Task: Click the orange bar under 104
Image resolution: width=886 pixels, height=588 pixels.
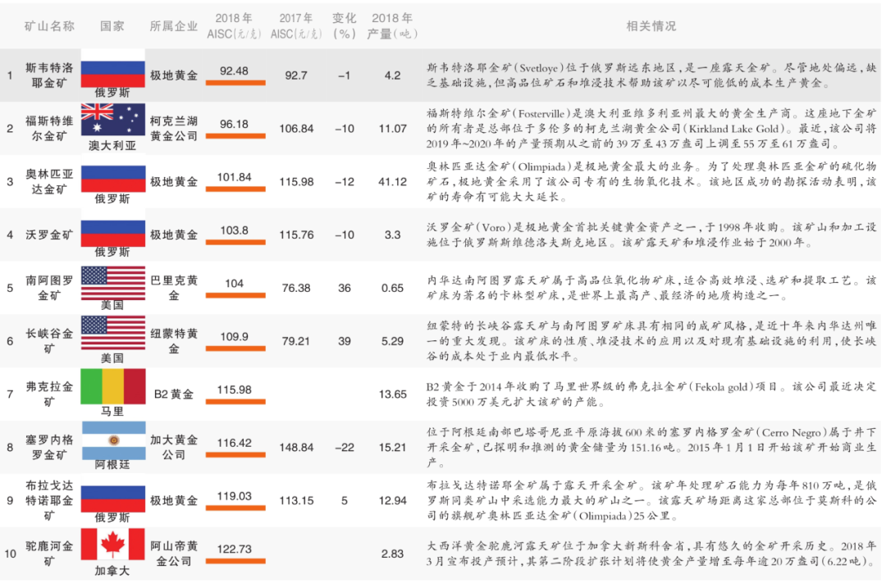Action: coord(235,295)
